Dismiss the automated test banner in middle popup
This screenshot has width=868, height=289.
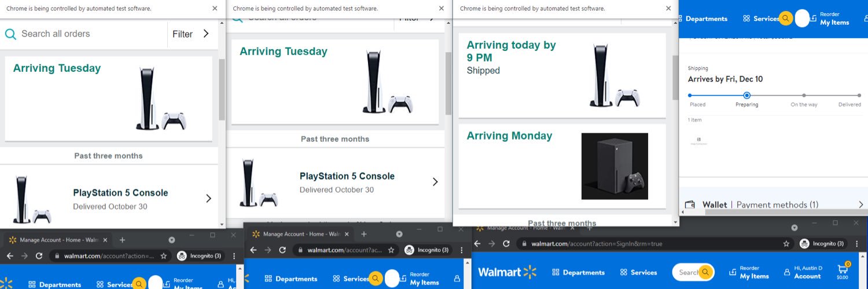pyautogui.click(x=442, y=9)
